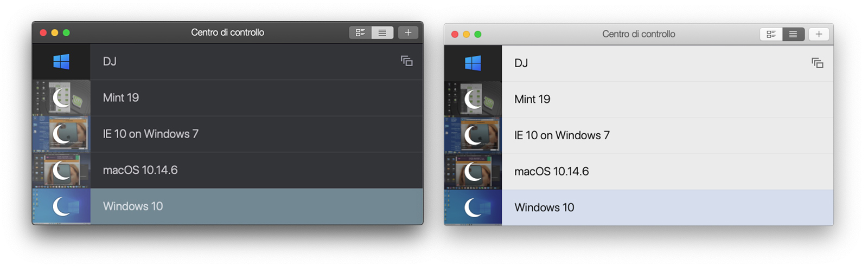Switch light window to expanded view
Image resolution: width=868 pixels, height=267 pixels.
click(x=771, y=34)
